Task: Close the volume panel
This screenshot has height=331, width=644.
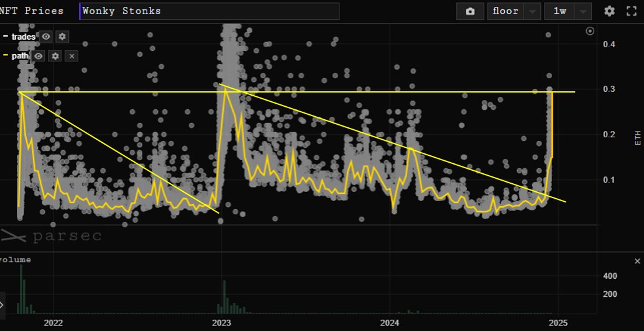Action: (637, 261)
